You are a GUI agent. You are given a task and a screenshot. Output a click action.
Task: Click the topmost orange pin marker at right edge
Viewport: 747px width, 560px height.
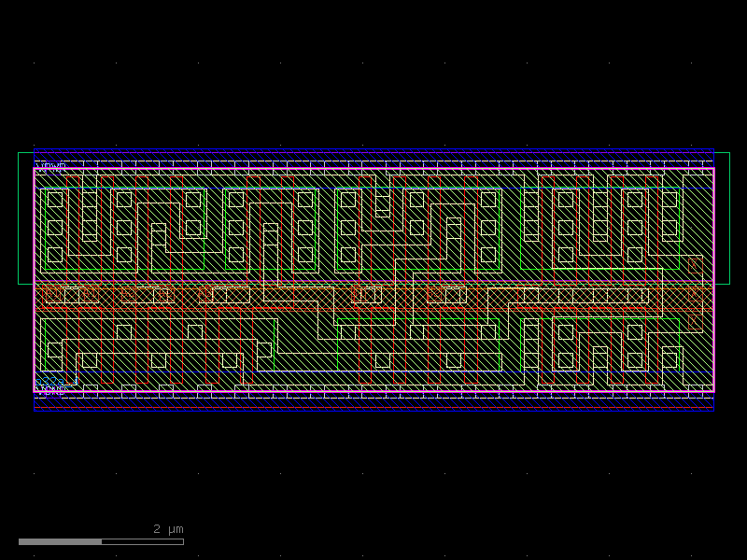[x=696, y=266]
